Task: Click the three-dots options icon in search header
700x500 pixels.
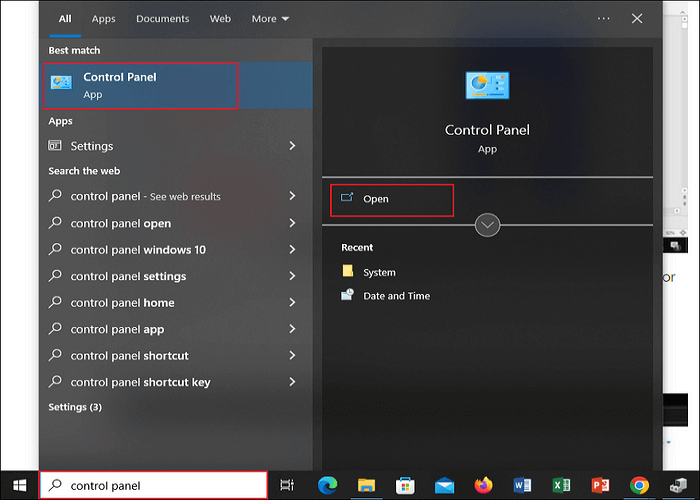Action: point(603,18)
